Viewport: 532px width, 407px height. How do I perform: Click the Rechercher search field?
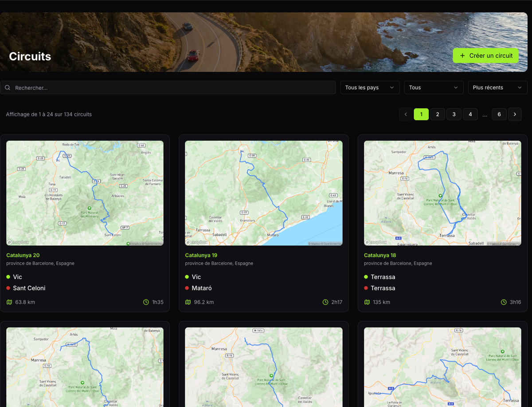(173, 88)
